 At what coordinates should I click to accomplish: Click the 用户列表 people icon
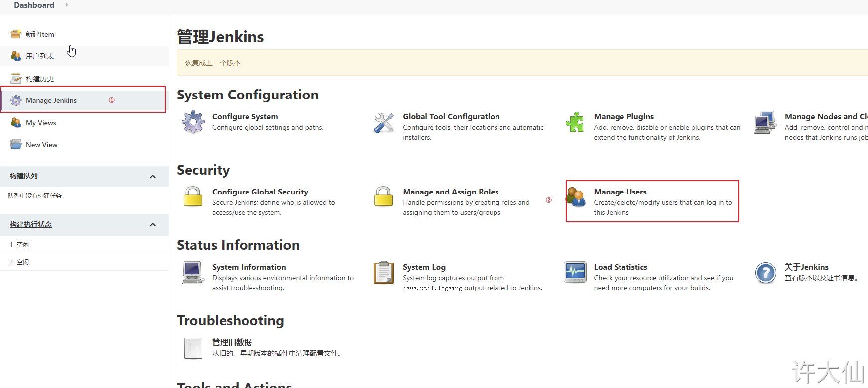16,56
